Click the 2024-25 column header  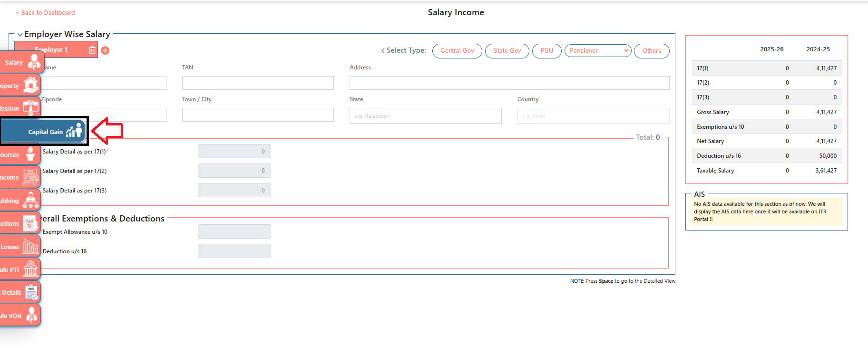pyautogui.click(x=818, y=49)
